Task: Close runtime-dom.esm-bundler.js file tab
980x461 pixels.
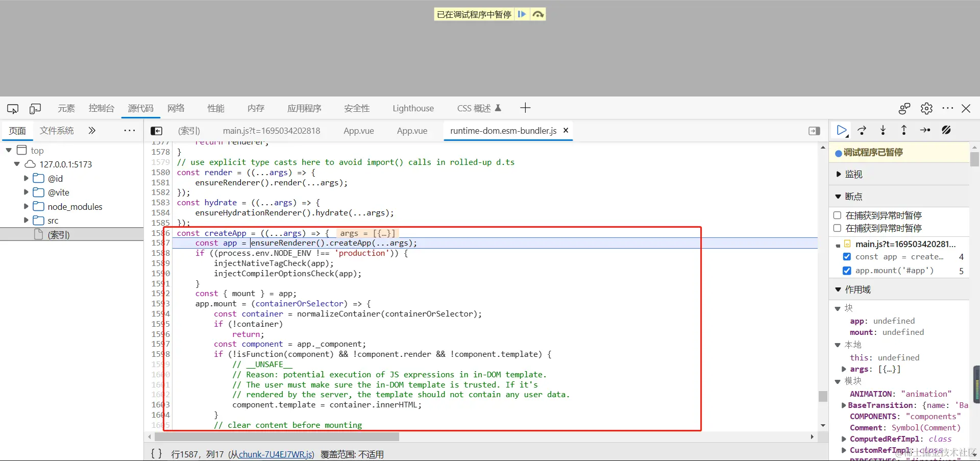Action: click(x=566, y=131)
